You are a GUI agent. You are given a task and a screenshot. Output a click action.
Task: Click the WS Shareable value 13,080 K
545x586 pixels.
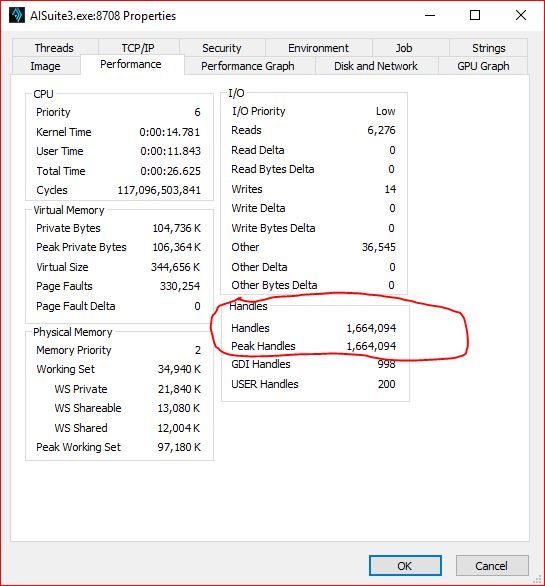point(179,408)
